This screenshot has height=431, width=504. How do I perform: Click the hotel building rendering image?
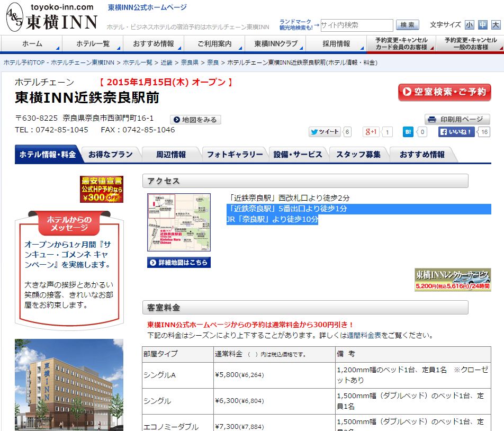(x=69, y=385)
